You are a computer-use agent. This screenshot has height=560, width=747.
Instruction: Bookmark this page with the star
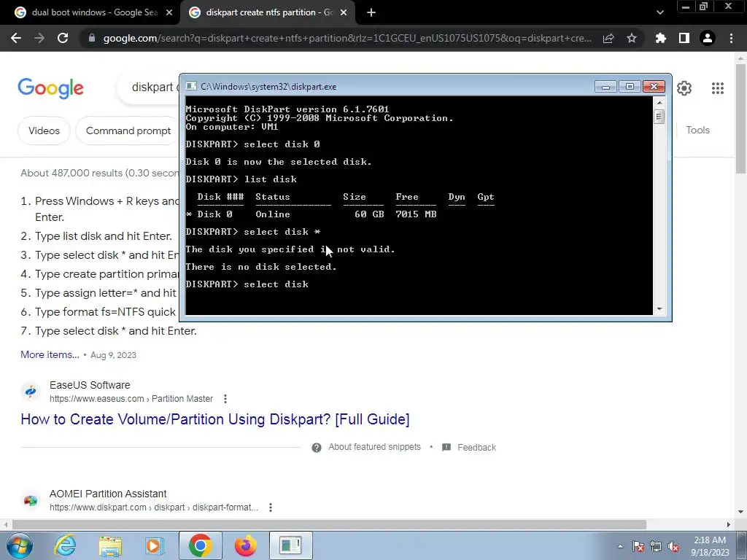pos(632,38)
